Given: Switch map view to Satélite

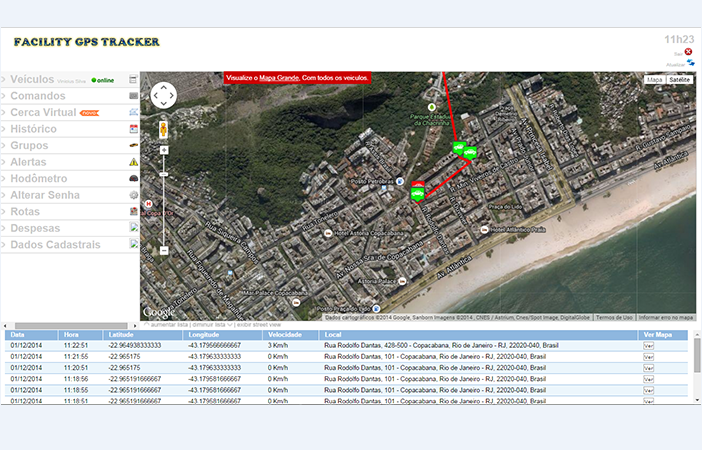Looking at the screenshot, I should click(x=680, y=79).
